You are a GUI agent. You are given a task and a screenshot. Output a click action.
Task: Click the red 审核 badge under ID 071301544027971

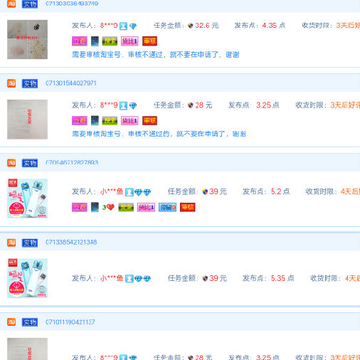coord(150,121)
